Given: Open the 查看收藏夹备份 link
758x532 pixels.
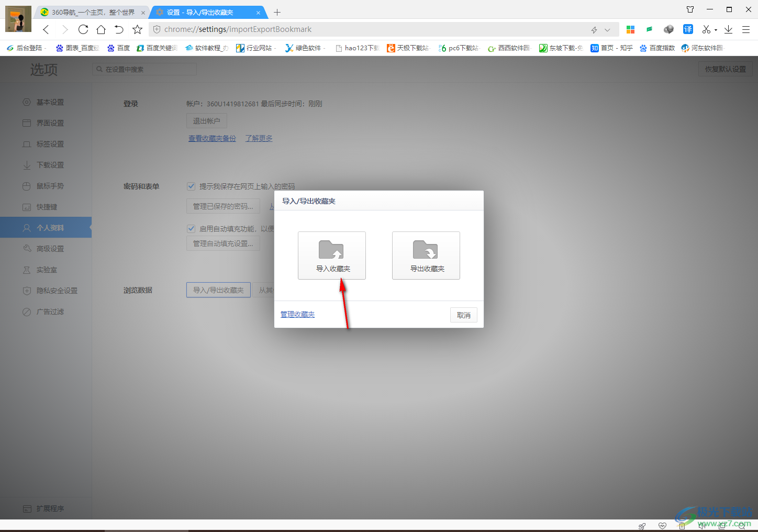Looking at the screenshot, I should 212,138.
